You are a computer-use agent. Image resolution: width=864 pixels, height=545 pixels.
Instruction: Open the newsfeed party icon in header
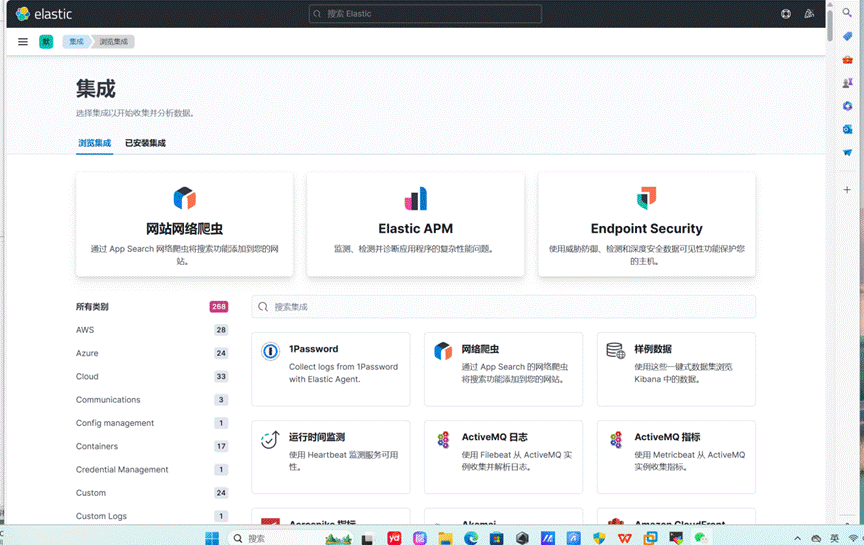(809, 14)
